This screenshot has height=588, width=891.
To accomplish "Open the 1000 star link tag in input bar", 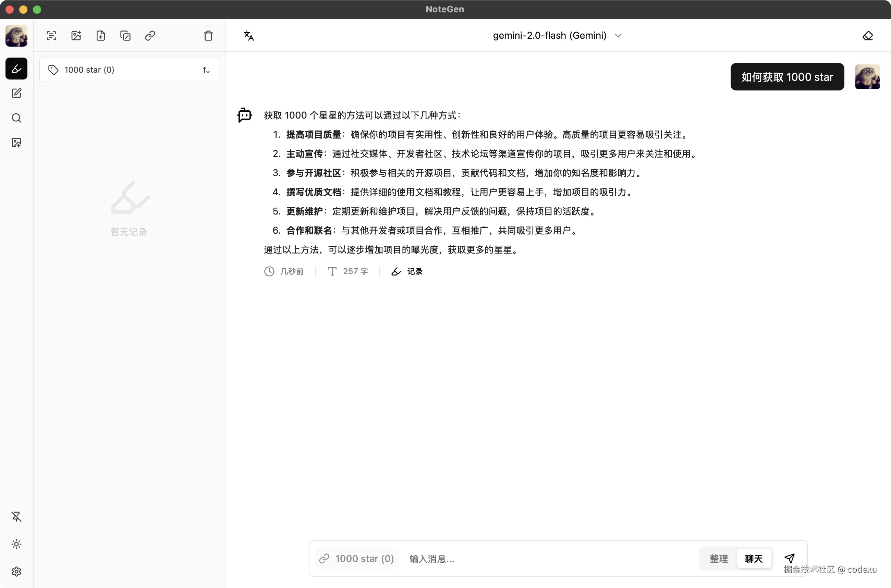I will 357,559.
